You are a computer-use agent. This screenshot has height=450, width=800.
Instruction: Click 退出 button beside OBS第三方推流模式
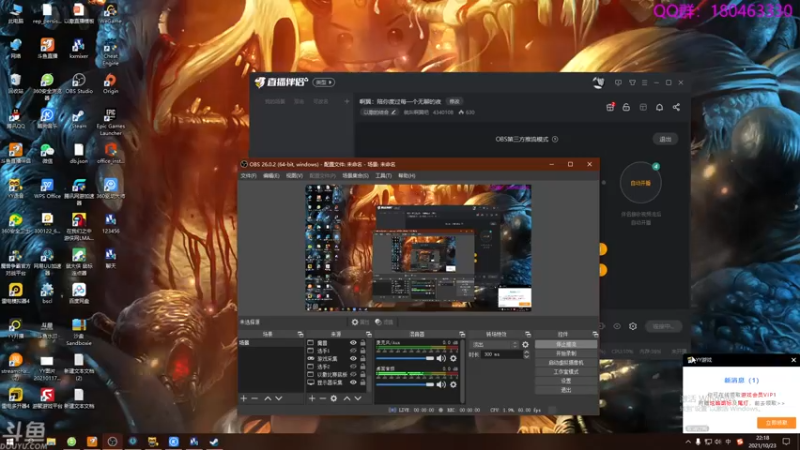pos(665,139)
